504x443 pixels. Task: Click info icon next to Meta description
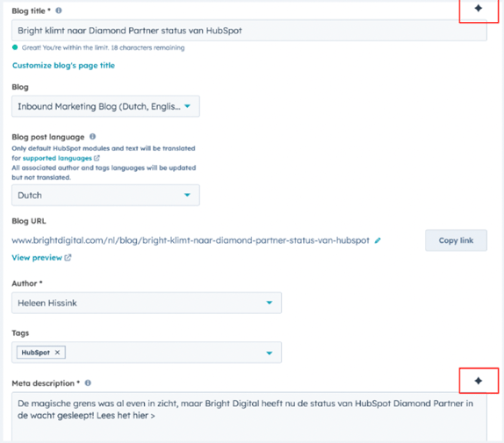[88, 382]
